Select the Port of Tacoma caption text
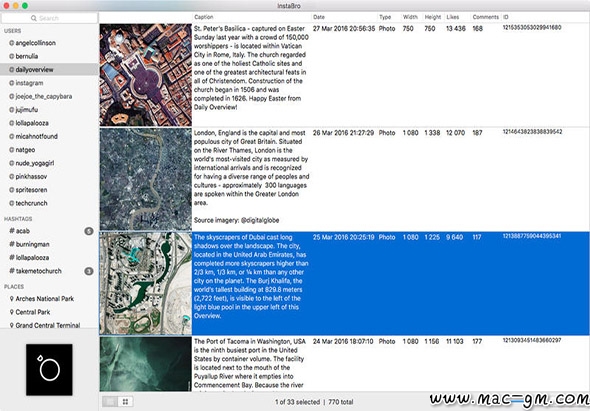The width and height of the screenshot is (590, 411). (x=250, y=364)
